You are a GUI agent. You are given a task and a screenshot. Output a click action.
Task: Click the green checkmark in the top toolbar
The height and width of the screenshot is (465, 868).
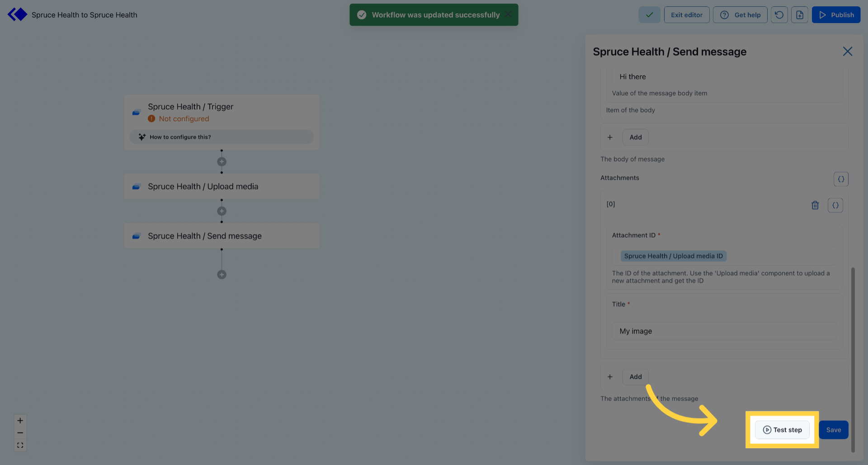click(x=649, y=14)
